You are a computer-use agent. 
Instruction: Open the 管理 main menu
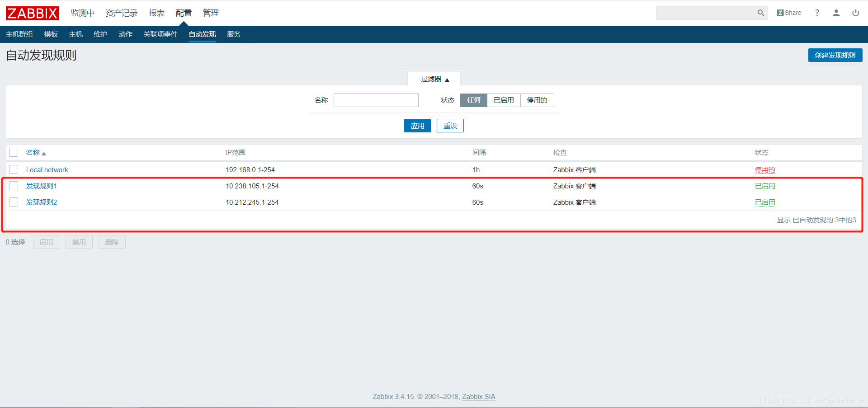pyautogui.click(x=211, y=13)
